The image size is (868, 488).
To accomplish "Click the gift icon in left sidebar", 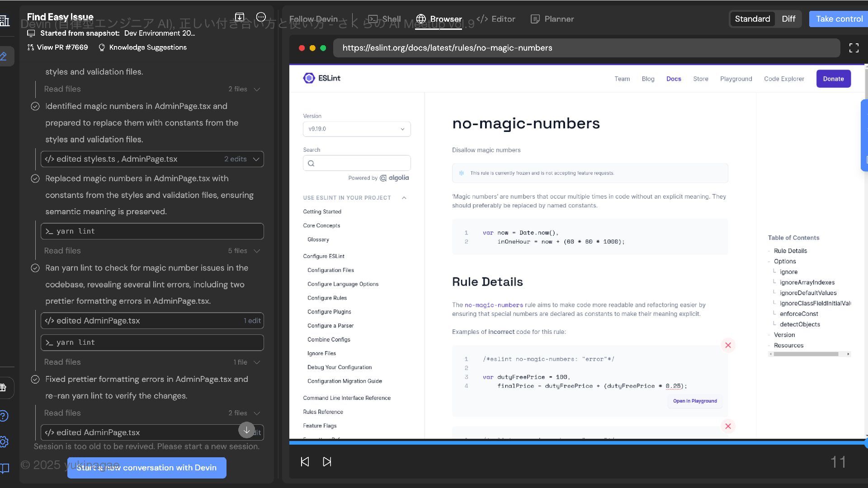I will pyautogui.click(x=3, y=388).
